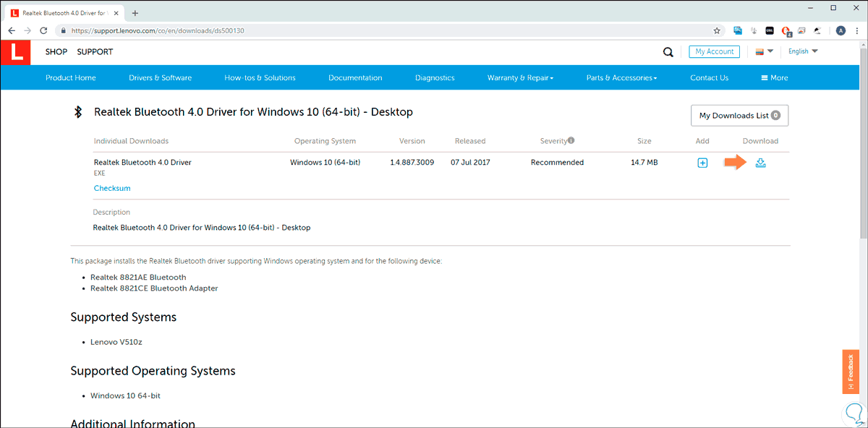Click Realtek 8821CE Bluetooth Adapter list item
Viewport: 868px width, 428px height.
(154, 288)
